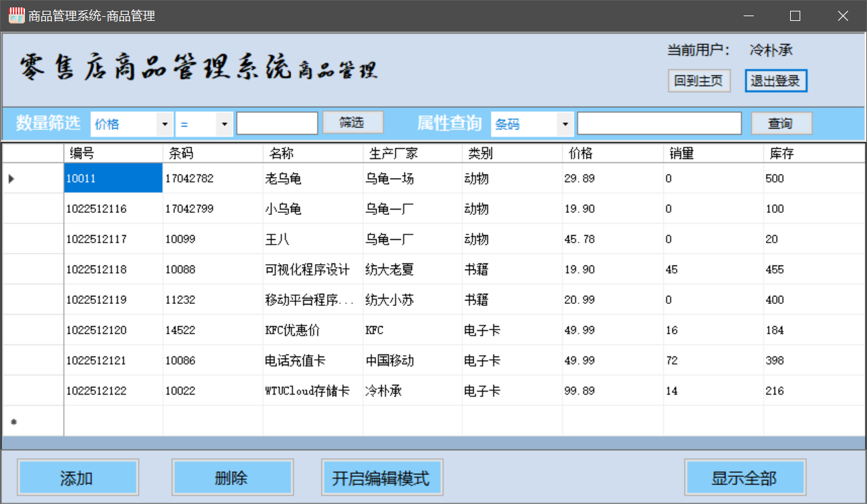Viewport: 867px width, 504px height.
Task: Select name cell 电话充值卡
Action: [313, 360]
